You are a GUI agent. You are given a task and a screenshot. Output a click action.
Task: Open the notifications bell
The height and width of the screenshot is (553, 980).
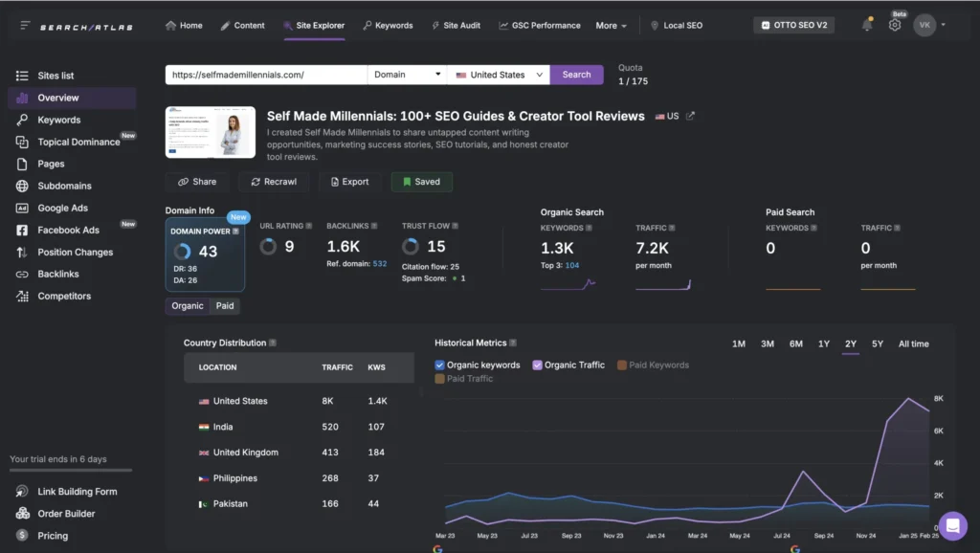click(x=867, y=25)
